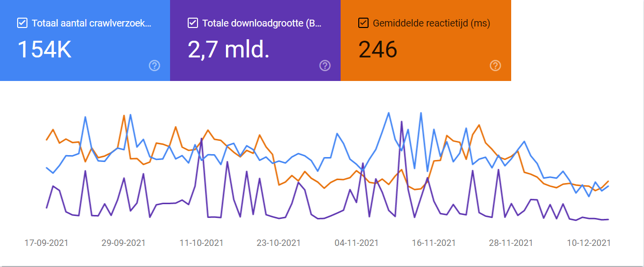
Task: Pick the 23-10-2021 axis date
Action: pyautogui.click(x=279, y=243)
